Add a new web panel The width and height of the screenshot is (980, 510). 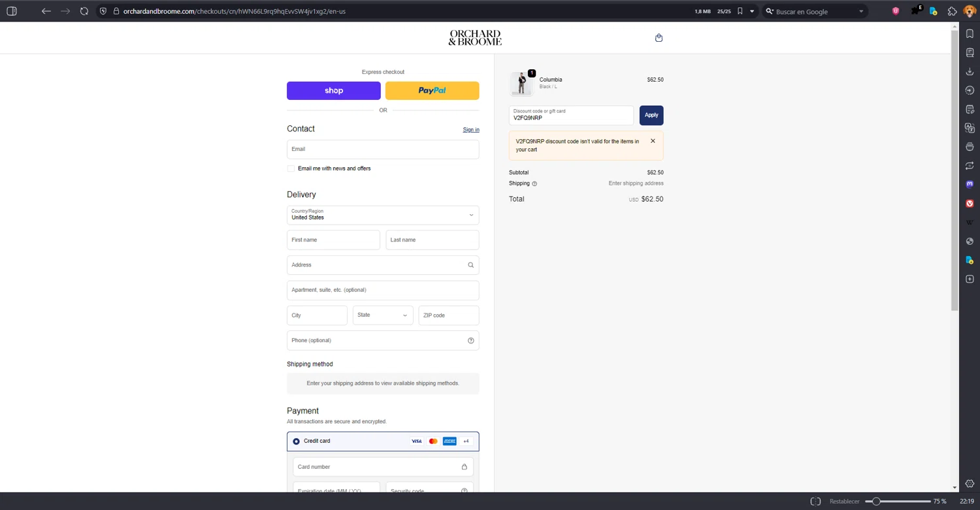[x=970, y=279]
